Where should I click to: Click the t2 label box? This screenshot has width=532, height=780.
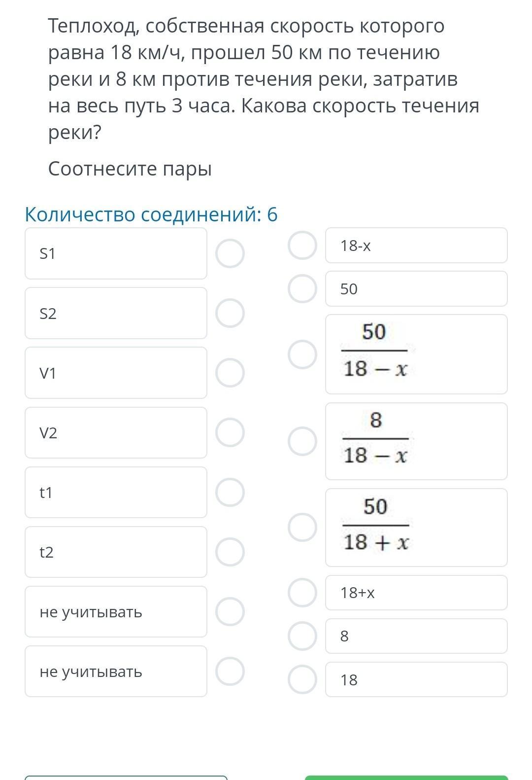(116, 552)
